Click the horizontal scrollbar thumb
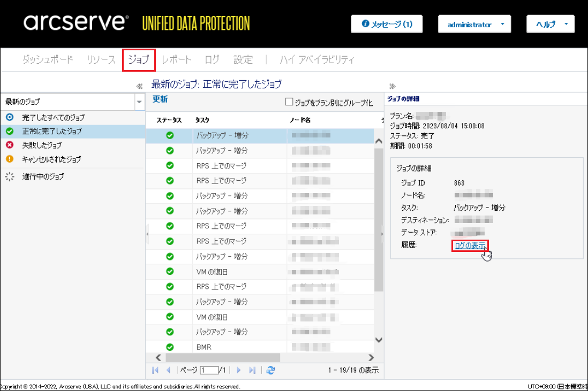Image resolution: width=588 pixels, height=391 pixels. [223, 358]
